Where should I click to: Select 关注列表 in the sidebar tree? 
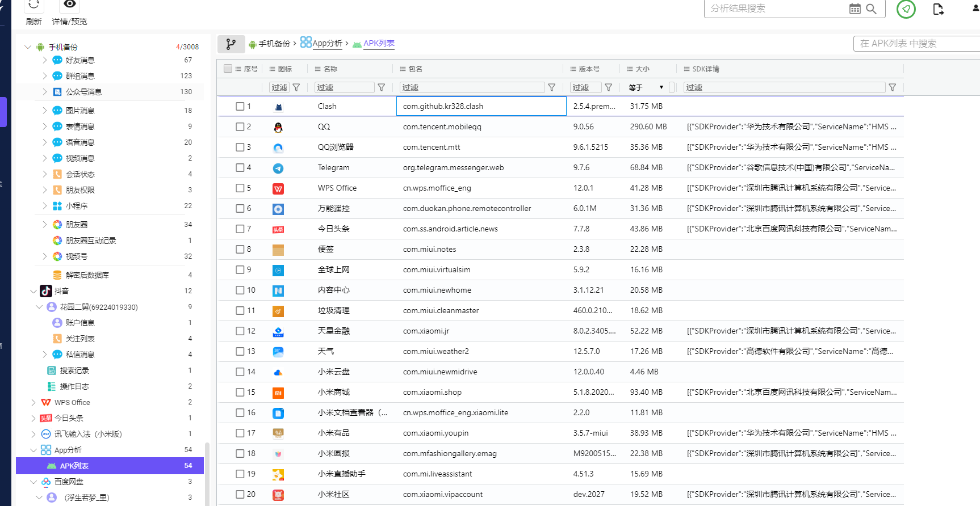(x=80, y=339)
